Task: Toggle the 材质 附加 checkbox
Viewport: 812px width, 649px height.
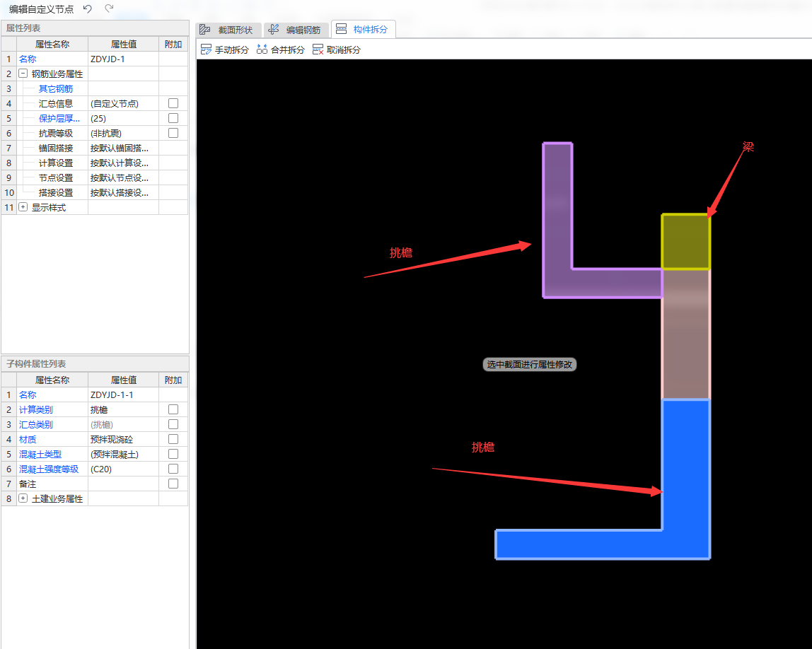Action: tap(173, 439)
